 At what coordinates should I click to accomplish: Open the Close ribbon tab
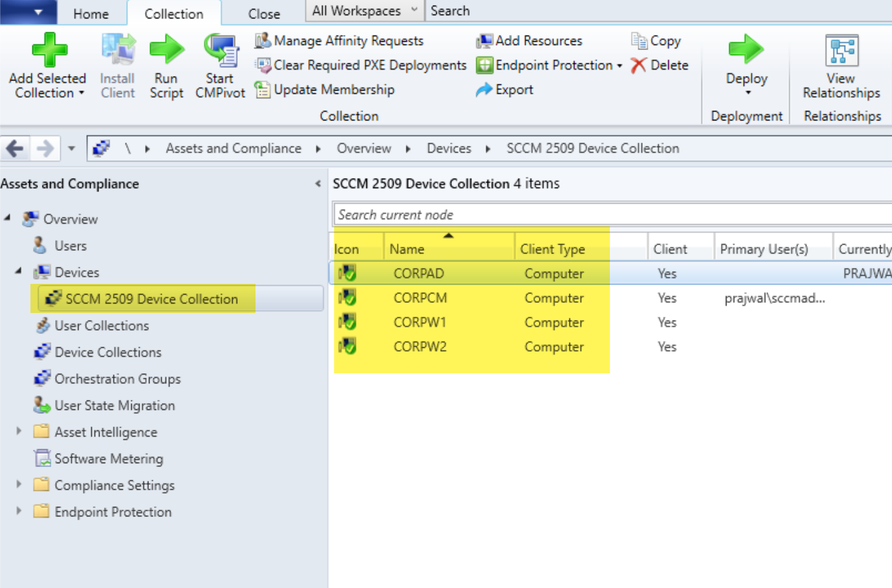(x=264, y=13)
